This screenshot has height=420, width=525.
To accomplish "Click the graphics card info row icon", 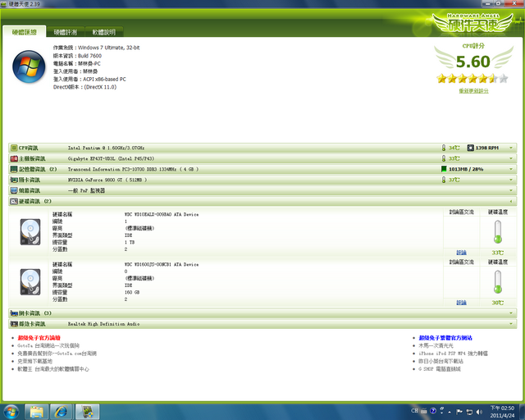I will [14, 180].
